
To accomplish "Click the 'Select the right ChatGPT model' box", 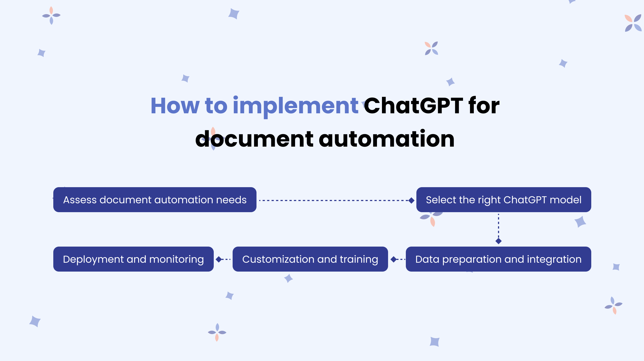I will point(504,200).
